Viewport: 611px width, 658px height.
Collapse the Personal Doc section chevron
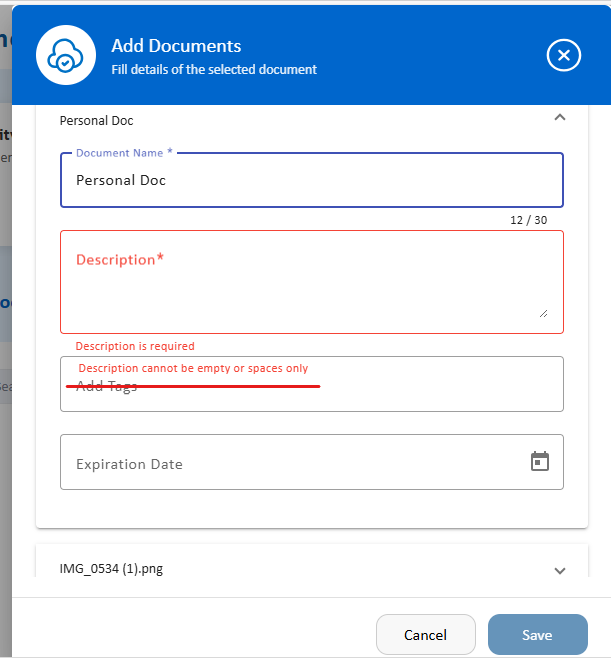(x=560, y=118)
